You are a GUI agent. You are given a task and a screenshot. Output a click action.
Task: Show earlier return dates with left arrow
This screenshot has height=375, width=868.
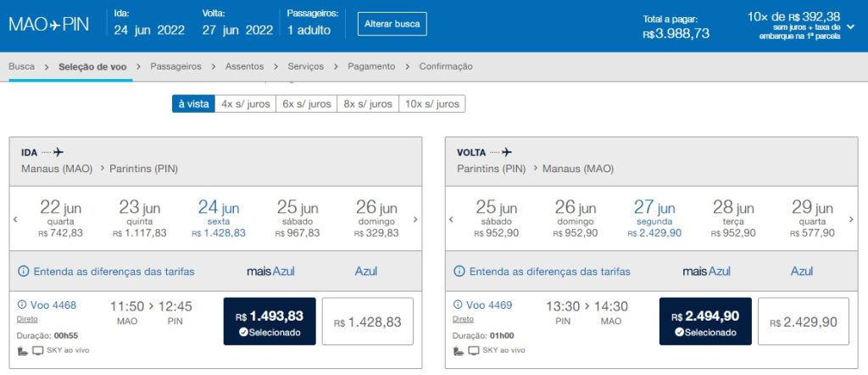click(x=452, y=220)
